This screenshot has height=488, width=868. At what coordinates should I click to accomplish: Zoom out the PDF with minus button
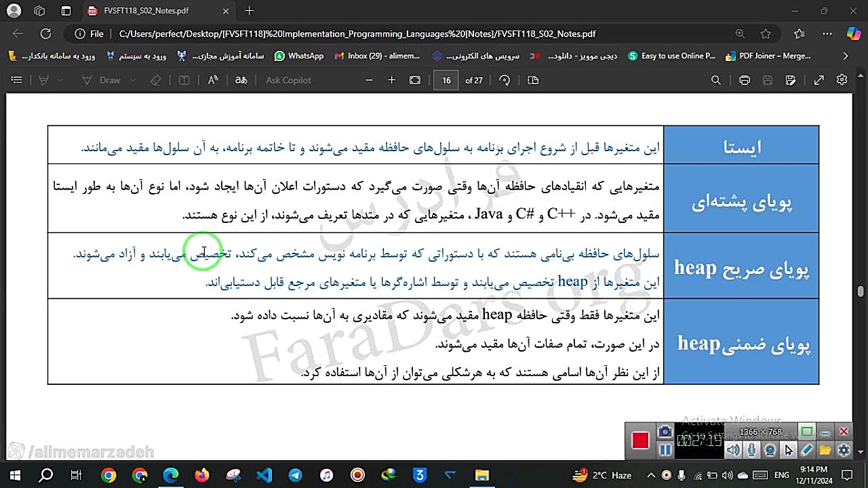coord(369,80)
